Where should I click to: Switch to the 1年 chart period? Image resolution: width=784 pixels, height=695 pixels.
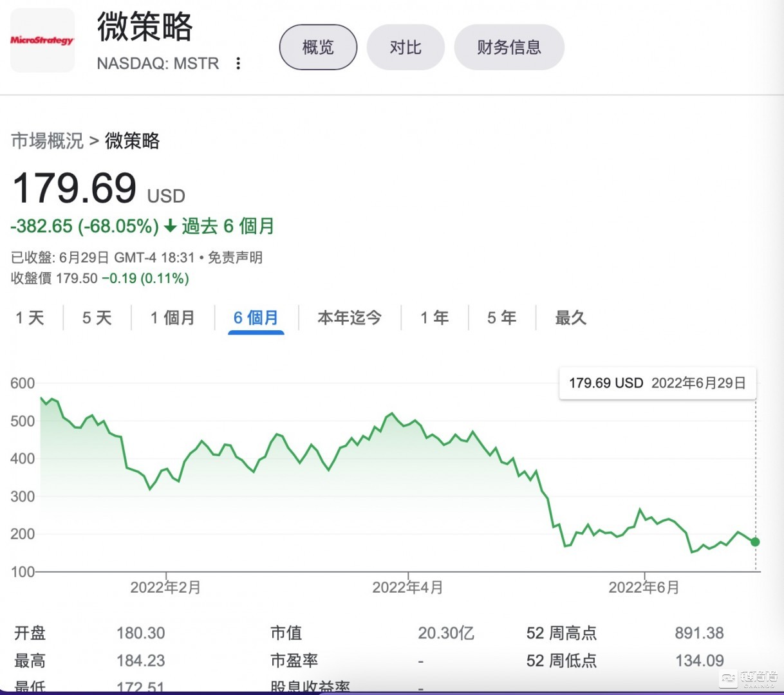click(x=434, y=317)
